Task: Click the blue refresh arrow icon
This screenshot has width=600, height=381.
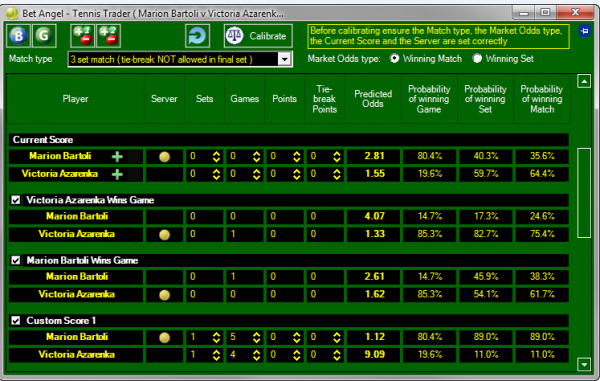Action: [197, 36]
